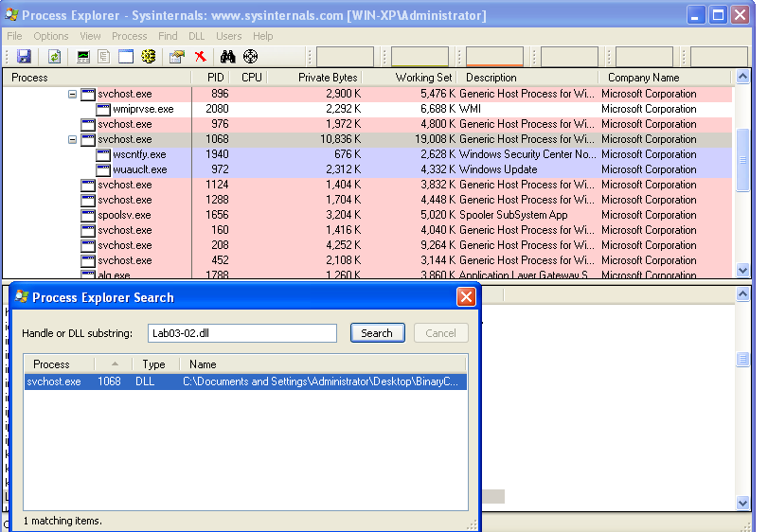The image size is (768, 532).
Task: Open the DLL menu
Action: [x=196, y=36]
